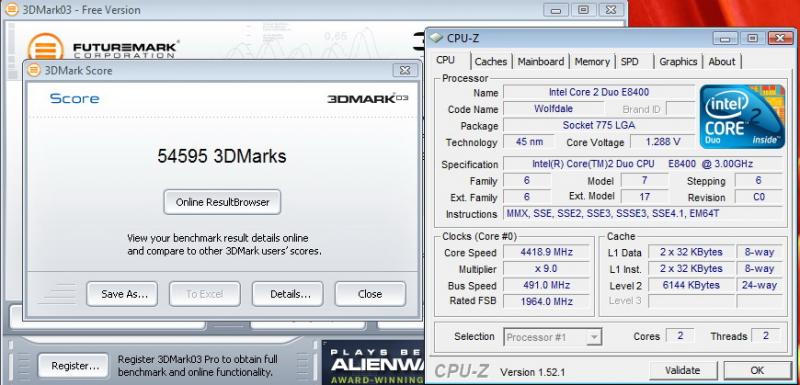
Task: Click the Revision value 'C0'
Action: [758, 197]
